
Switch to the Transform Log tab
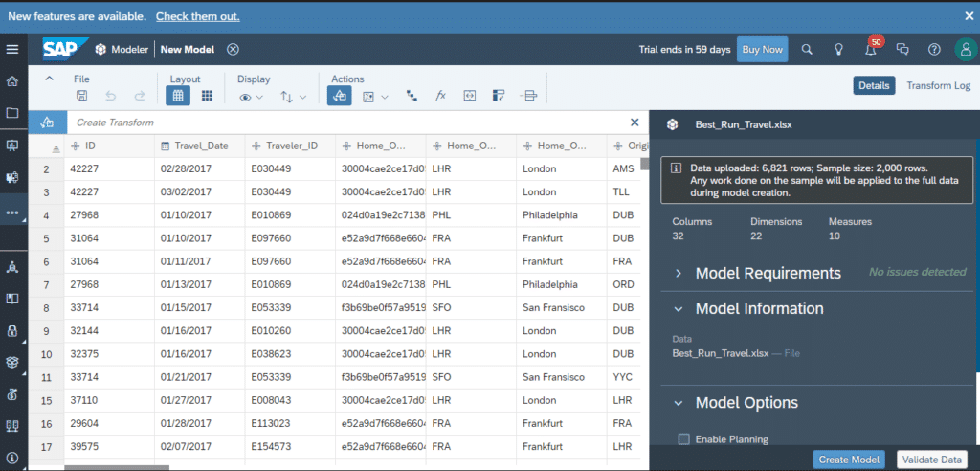click(x=938, y=86)
